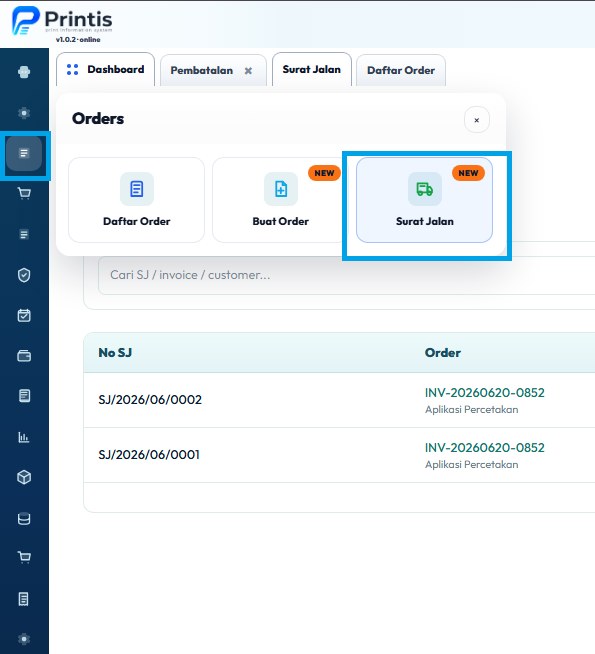Screen dimensions: 595x654
Task: Open the database cylinder sidebar icon
Action: 24,518
